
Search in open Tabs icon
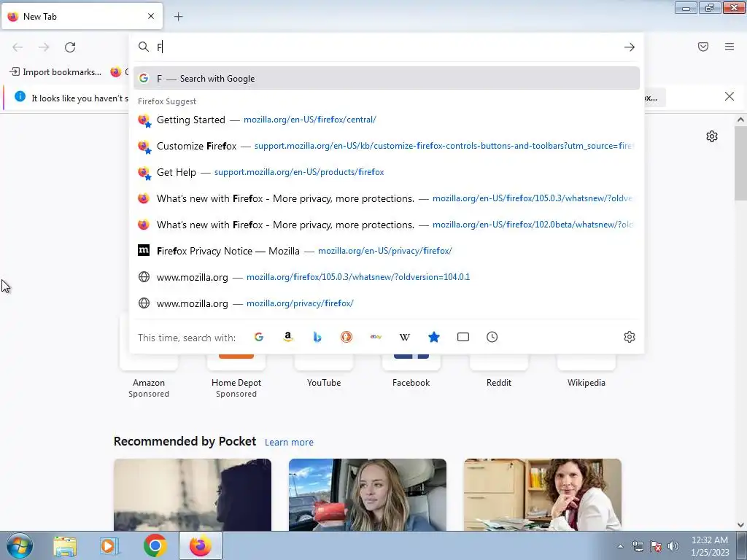click(x=463, y=337)
